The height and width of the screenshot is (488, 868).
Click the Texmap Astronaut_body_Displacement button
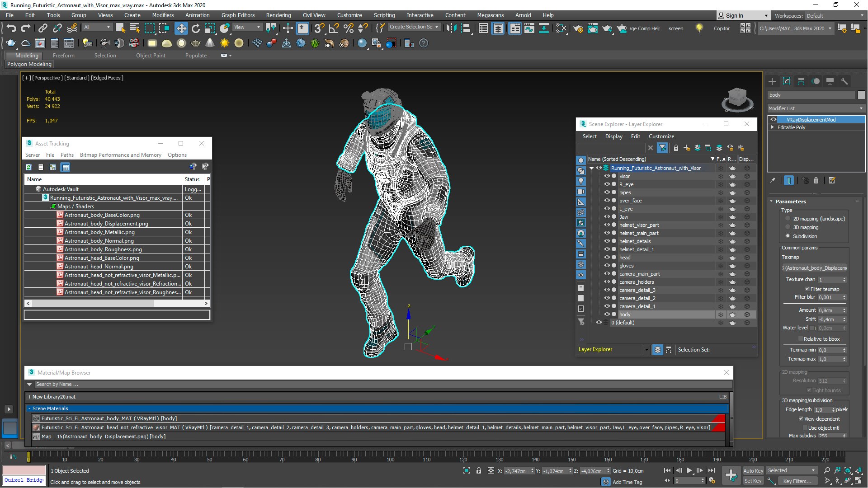pyautogui.click(x=815, y=268)
